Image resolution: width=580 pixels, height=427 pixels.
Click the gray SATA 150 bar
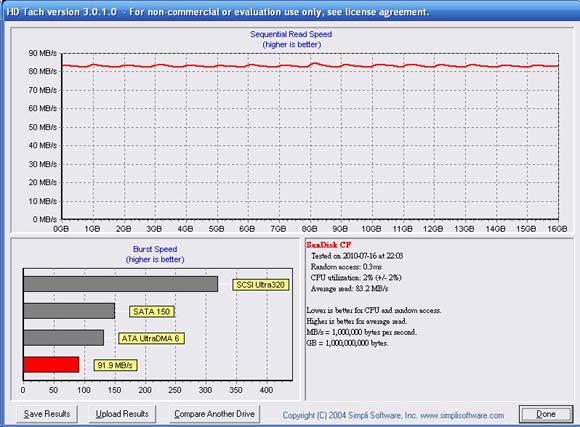[69, 311]
